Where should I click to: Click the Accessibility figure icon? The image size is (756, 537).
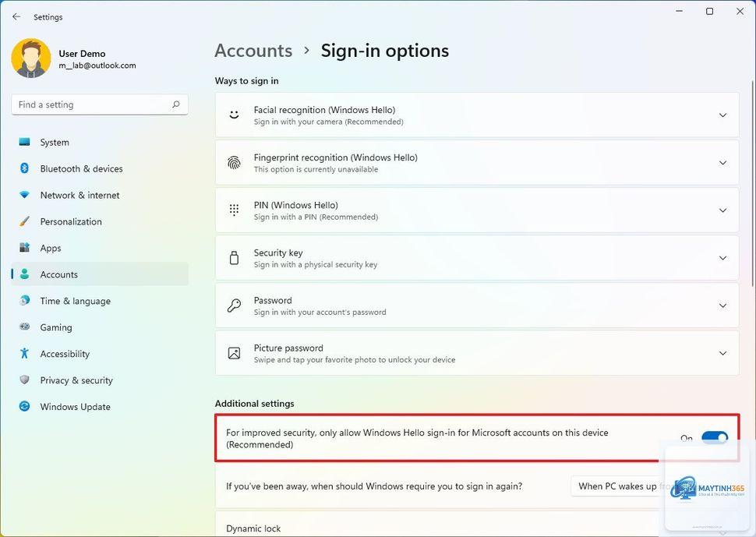(x=25, y=353)
